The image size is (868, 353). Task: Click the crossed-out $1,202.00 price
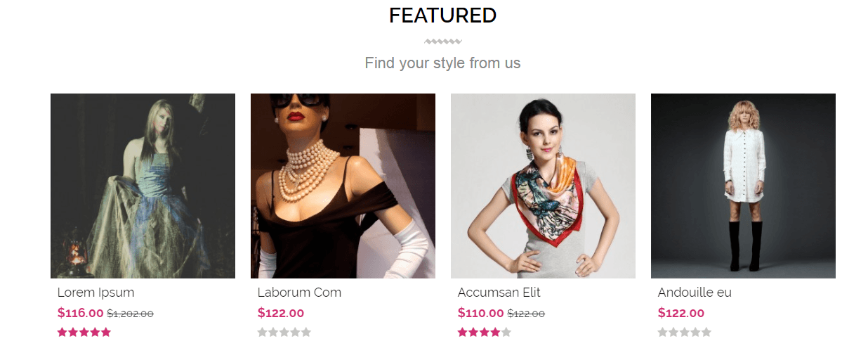tap(130, 314)
